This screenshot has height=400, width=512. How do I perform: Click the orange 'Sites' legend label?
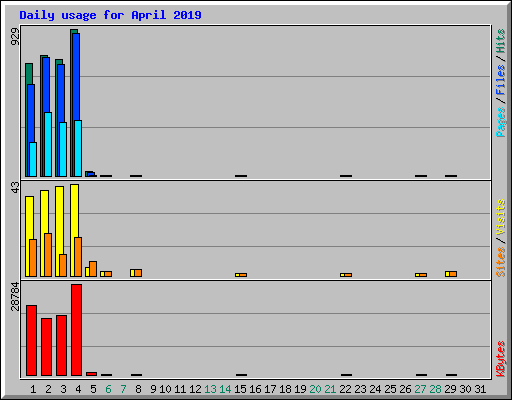pyautogui.click(x=501, y=262)
